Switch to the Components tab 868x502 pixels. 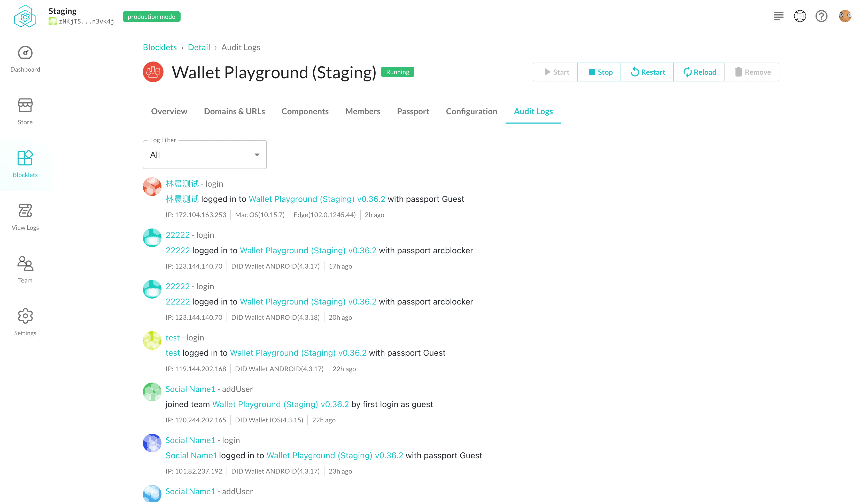point(305,111)
